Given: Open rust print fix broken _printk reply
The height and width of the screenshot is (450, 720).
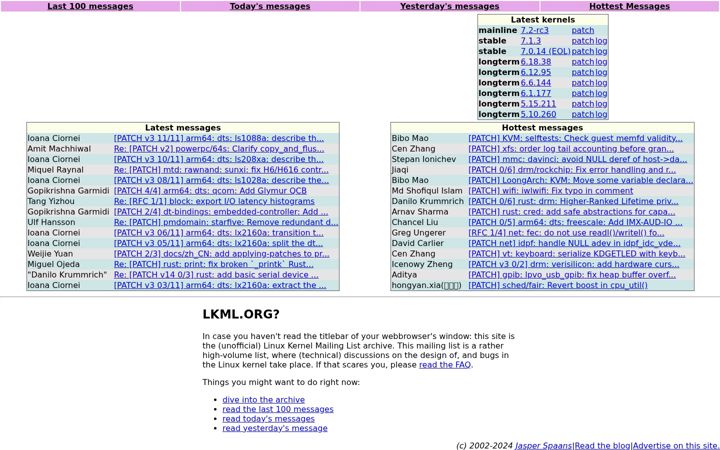Looking at the screenshot, I should [x=214, y=264].
